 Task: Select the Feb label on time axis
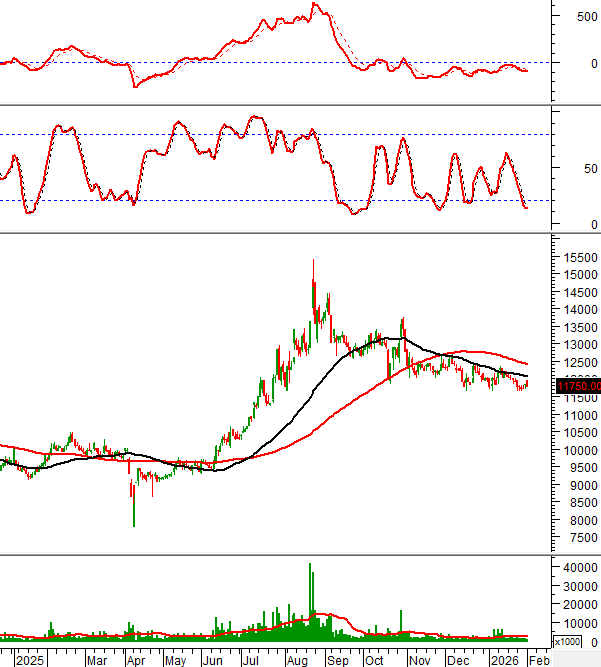coord(538,660)
